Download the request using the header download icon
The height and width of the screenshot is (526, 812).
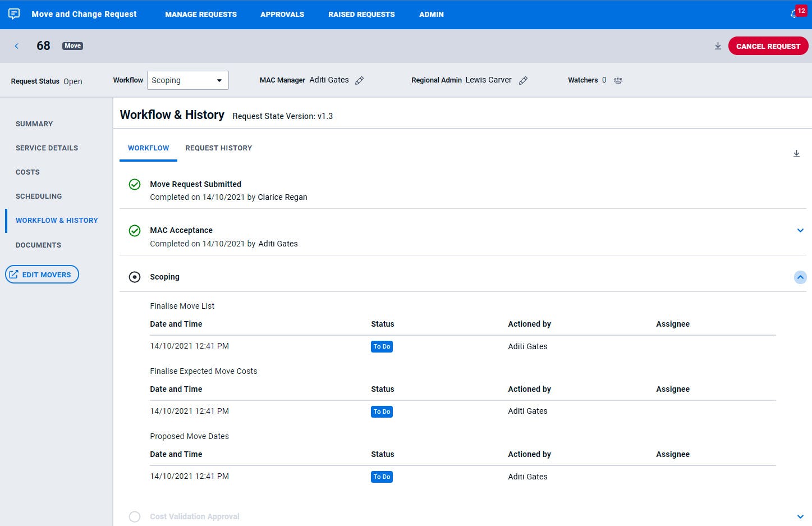tap(718, 46)
